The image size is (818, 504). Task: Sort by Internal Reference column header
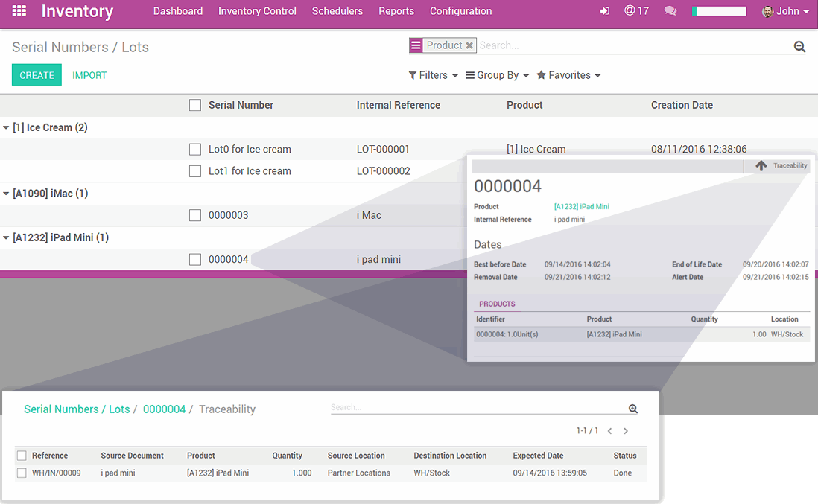pos(399,105)
